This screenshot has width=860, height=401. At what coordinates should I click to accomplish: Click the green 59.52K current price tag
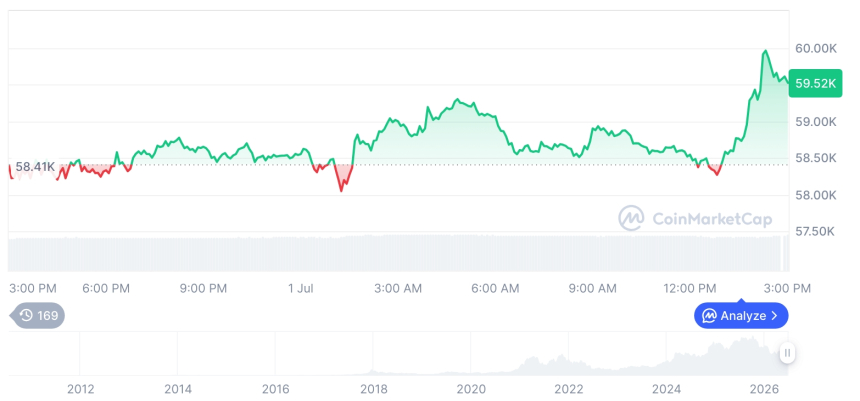pyautogui.click(x=815, y=83)
